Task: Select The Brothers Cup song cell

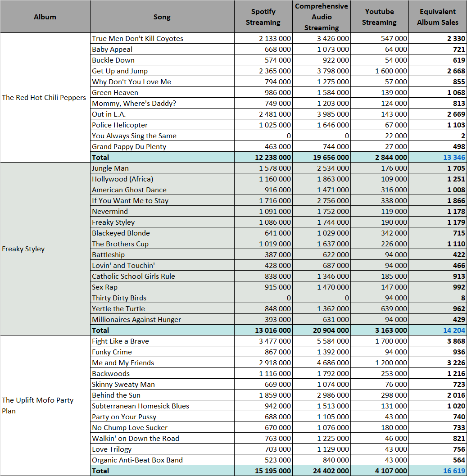Action: 162,244
